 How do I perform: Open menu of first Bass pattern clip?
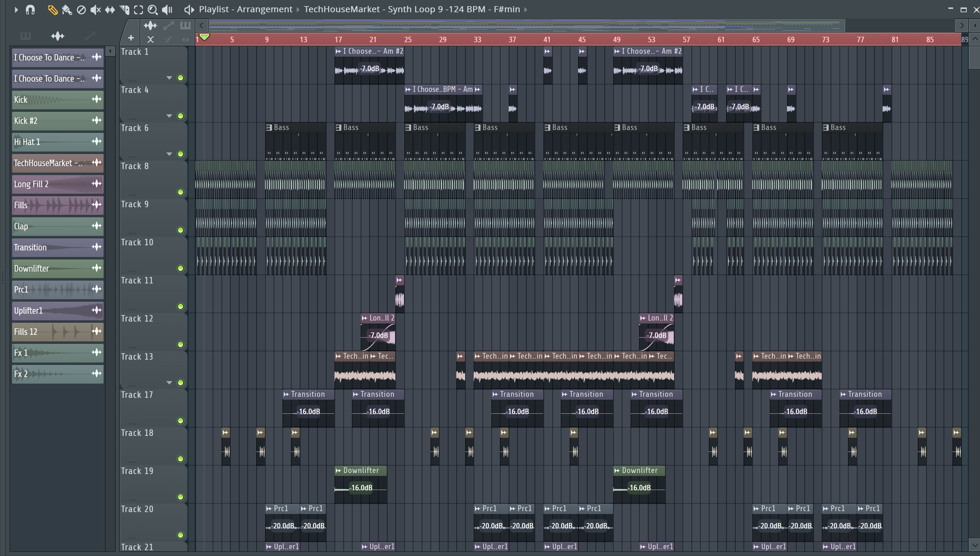(269, 128)
